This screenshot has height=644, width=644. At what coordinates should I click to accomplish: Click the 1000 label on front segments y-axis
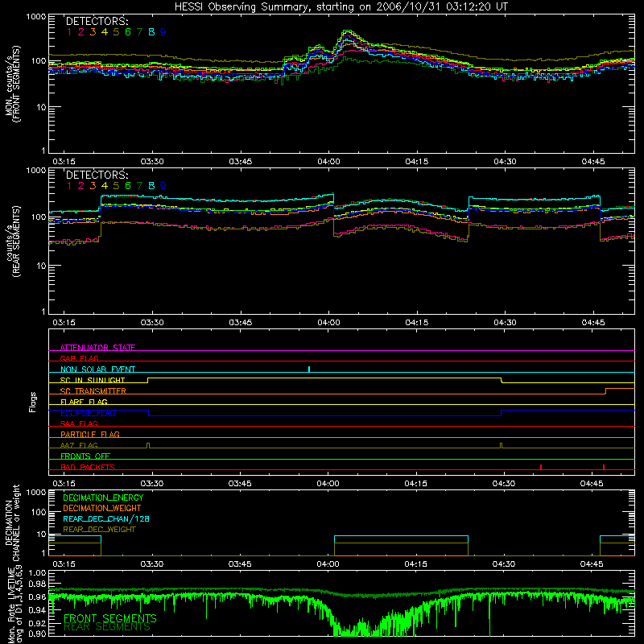click(36, 17)
